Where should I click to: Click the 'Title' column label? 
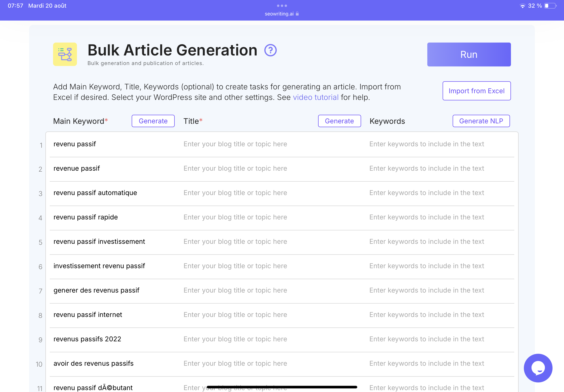[193, 121]
